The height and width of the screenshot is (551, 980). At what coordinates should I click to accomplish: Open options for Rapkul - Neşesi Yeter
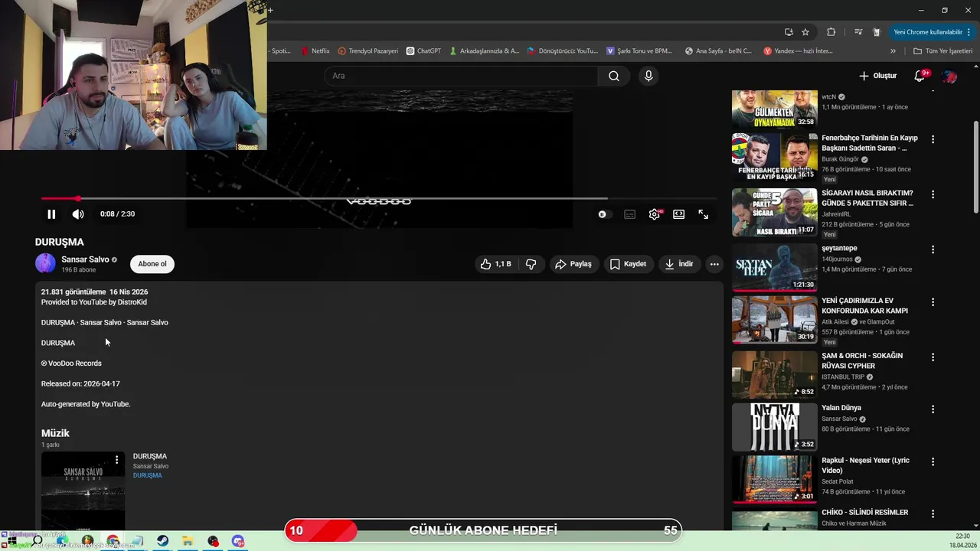[933, 461]
